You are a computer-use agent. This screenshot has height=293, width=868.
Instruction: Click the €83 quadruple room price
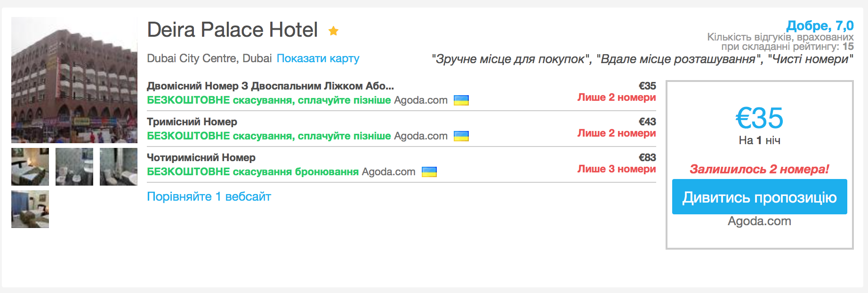[647, 158]
